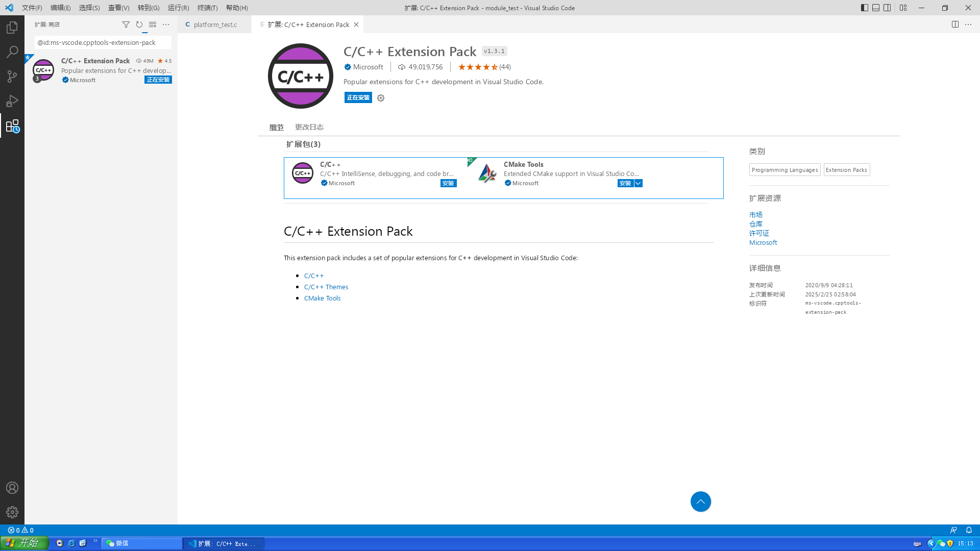Clear extensions search results icon

(153, 24)
